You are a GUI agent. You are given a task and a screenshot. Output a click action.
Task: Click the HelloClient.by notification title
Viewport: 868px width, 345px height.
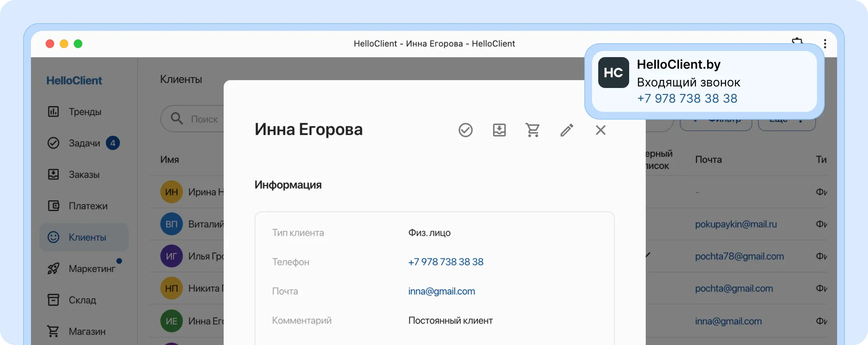679,64
